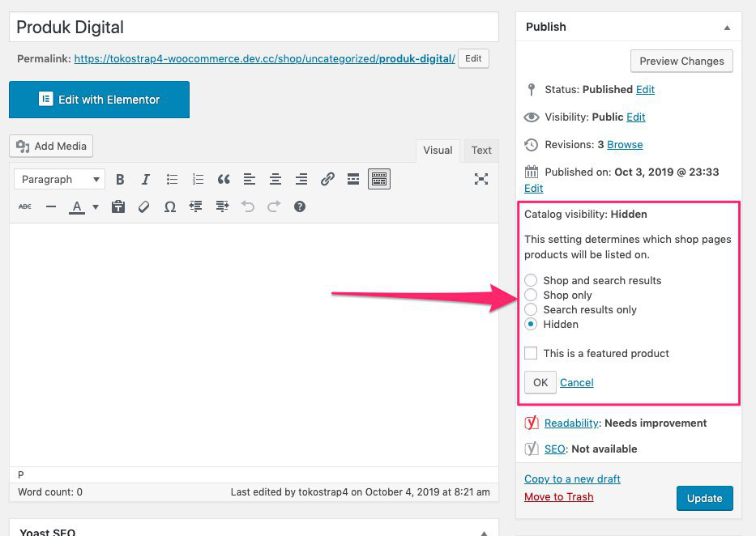Insert Read More tag

pyautogui.click(x=353, y=180)
